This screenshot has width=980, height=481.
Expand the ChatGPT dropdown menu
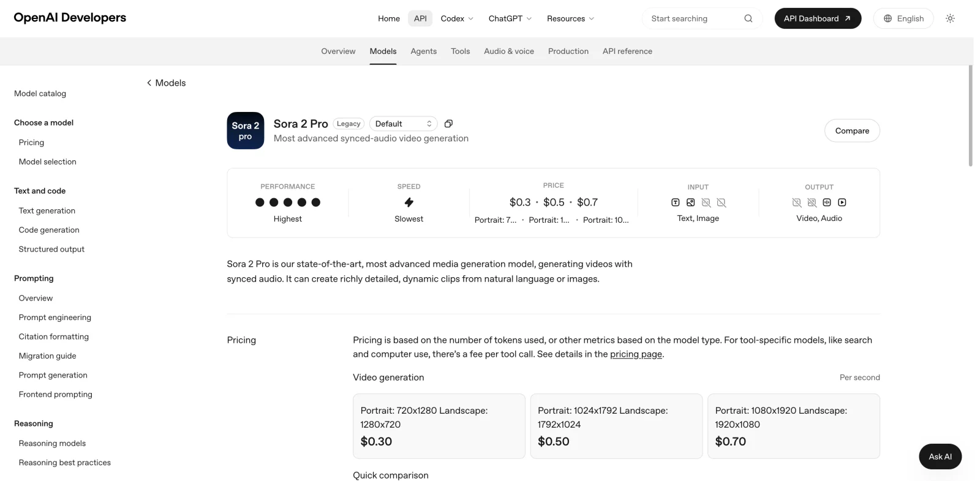point(510,18)
